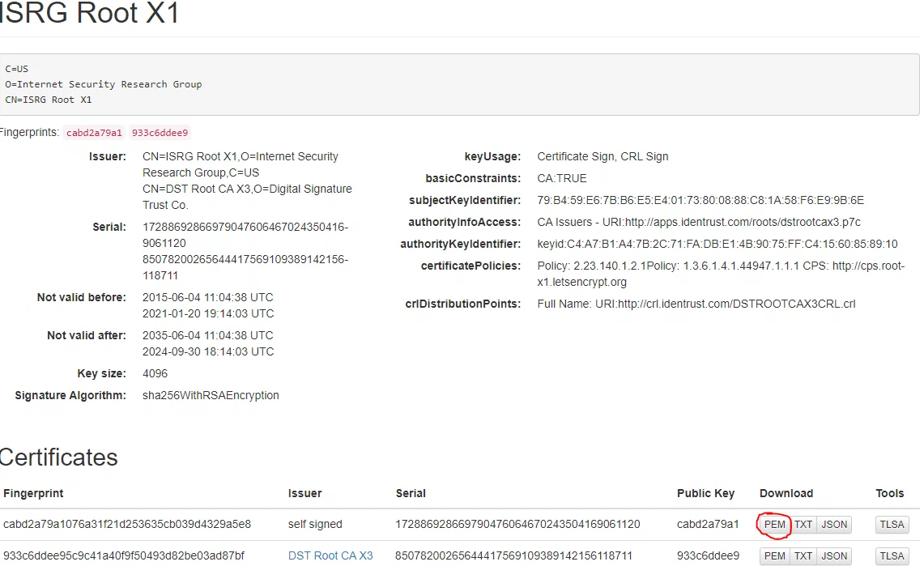Image resolution: width=924 pixels, height=566 pixels.
Task: Click the Fingerprint column header
Action: pyautogui.click(x=33, y=493)
